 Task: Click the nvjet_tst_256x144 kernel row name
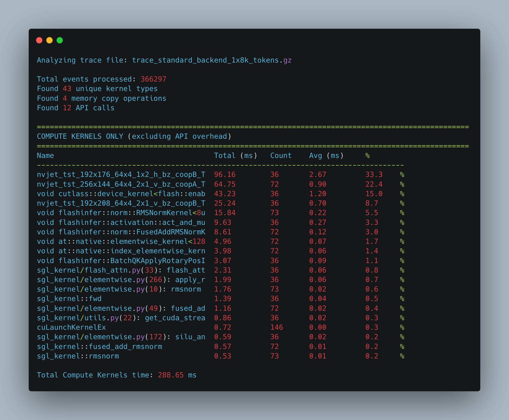pos(121,184)
